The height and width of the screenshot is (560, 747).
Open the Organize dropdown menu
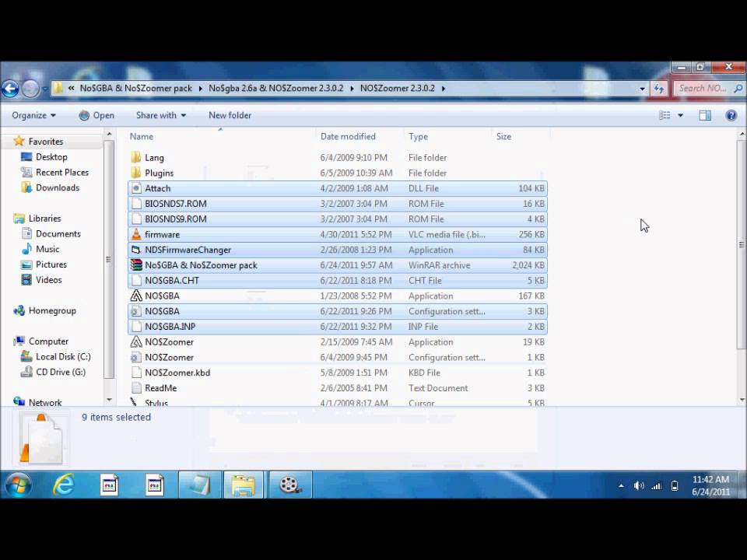click(x=33, y=115)
